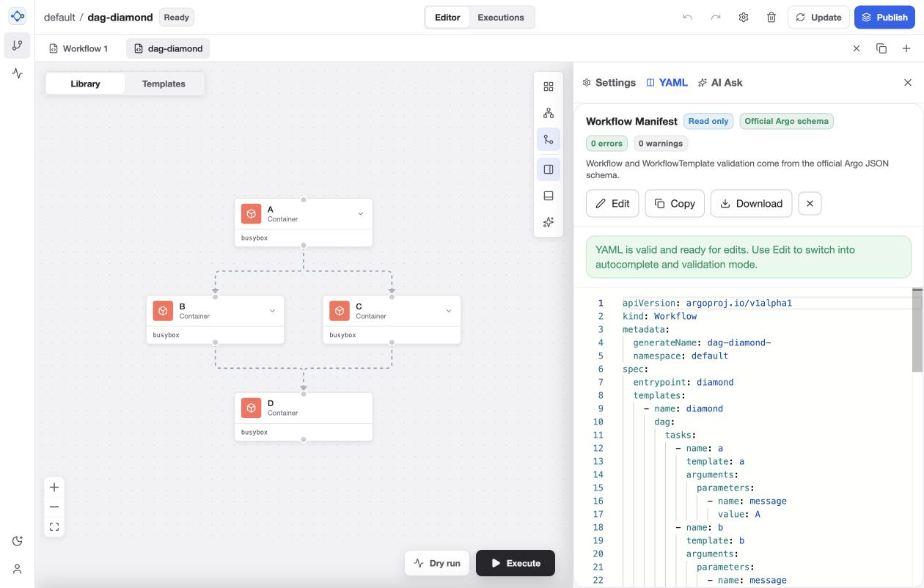
Task: Execute the workflow
Action: pos(516,563)
